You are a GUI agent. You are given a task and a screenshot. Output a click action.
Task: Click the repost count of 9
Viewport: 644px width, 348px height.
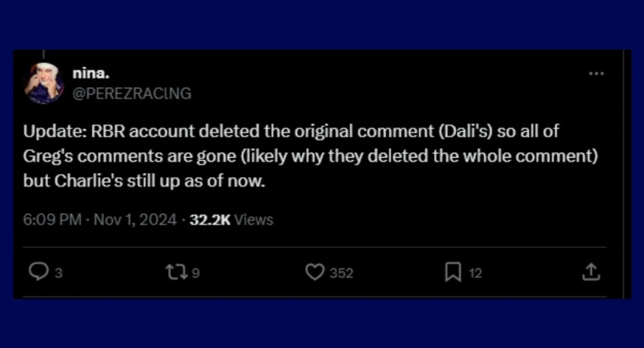tap(195, 273)
